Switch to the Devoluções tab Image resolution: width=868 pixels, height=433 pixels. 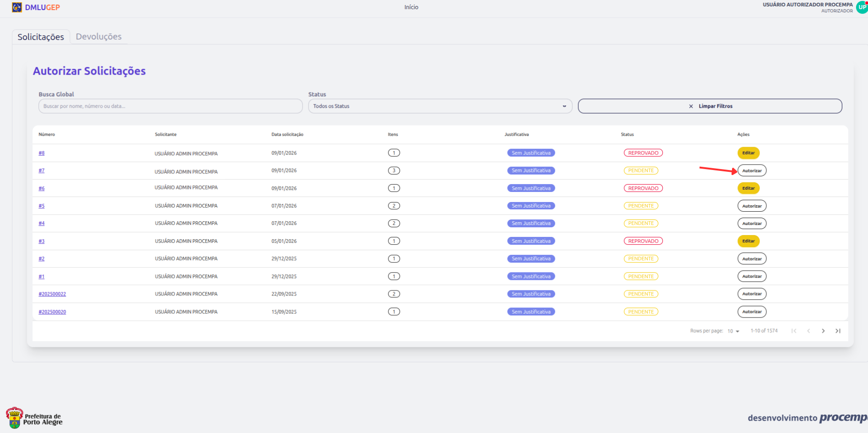(x=98, y=37)
